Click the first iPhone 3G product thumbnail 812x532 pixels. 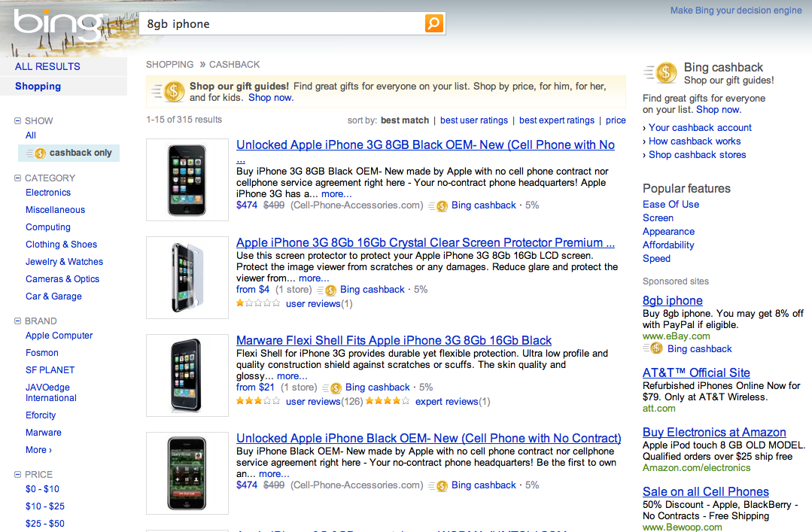187,179
